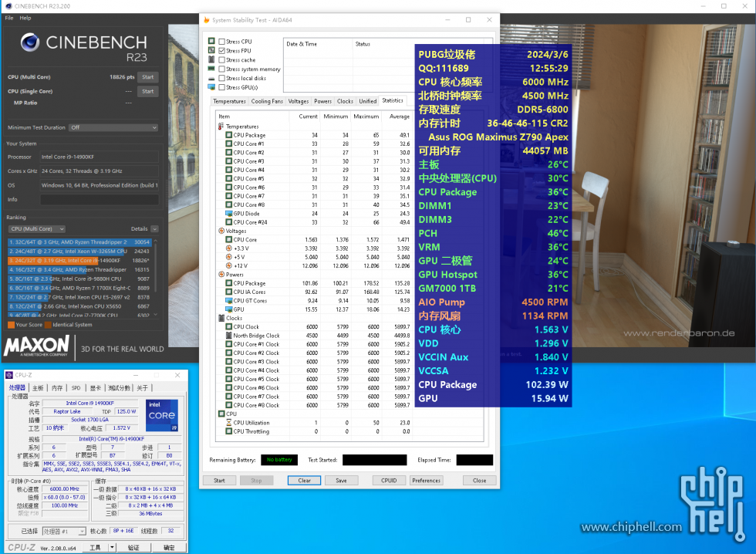
Task: Click the CPU GT Cores row icon
Action: 229,300
